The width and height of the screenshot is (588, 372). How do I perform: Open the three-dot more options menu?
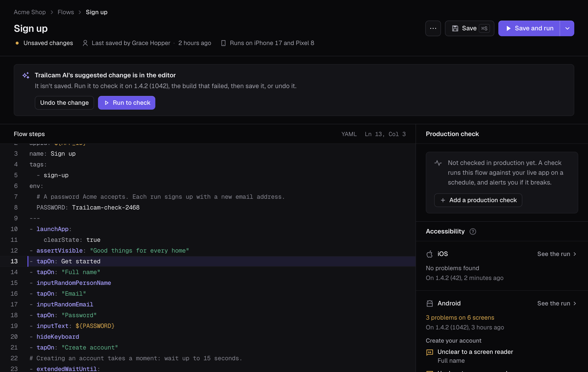(x=433, y=28)
